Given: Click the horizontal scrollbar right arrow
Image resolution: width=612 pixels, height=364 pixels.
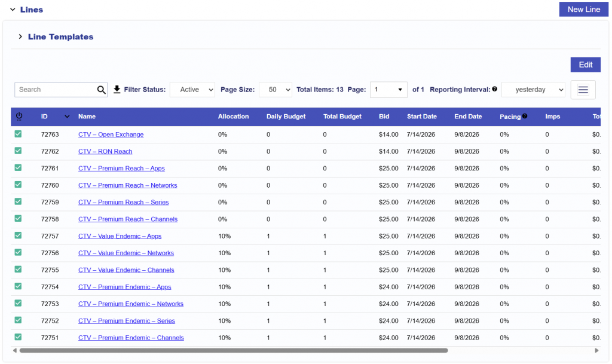Looking at the screenshot, I should click(x=596, y=350).
